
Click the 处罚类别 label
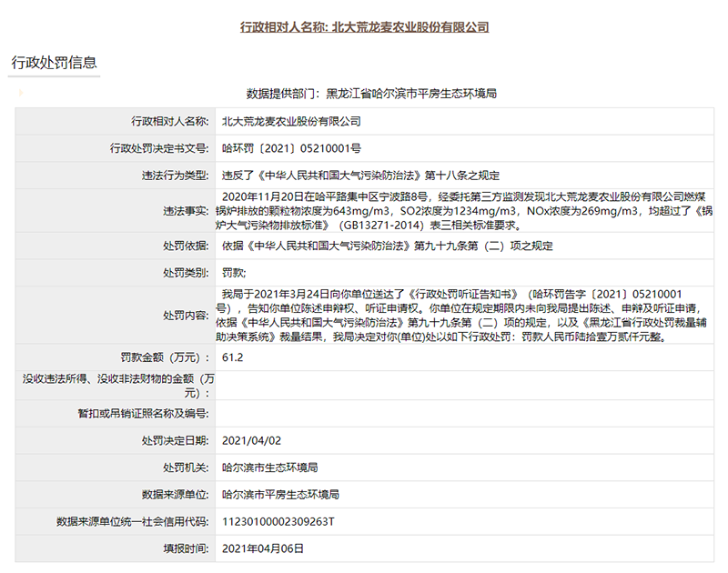[x=186, y=273]
